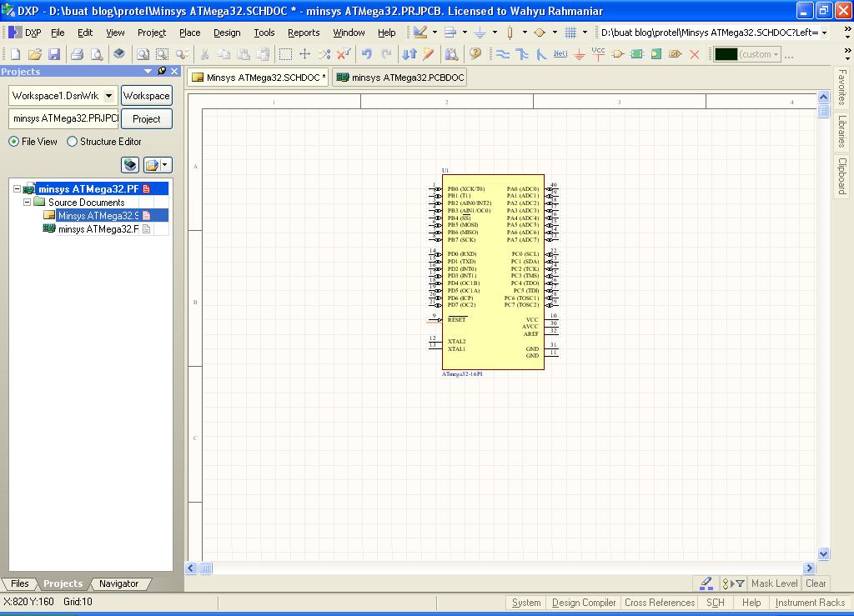Click Clear button in status area
This screenshot has height=616, width=854.
[x=816, y=583]
